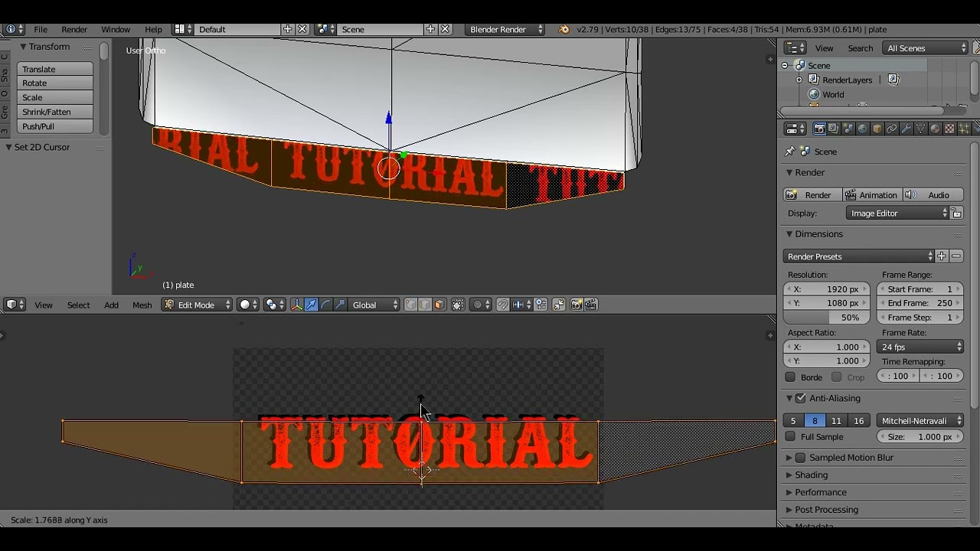This screenshot has height=551, width=980.
Task: Click the Blender logo icon in the top bar
Action: pyautogui.click(x=564, y=29)
